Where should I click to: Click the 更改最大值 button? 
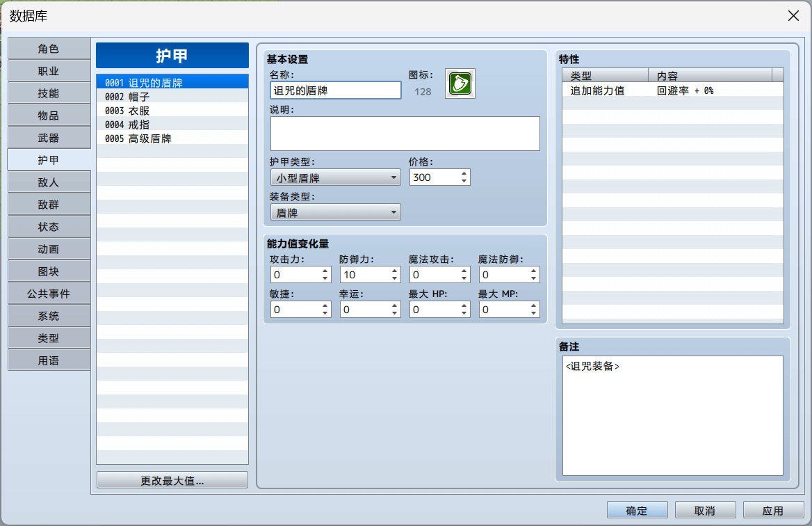(x=172, y=479)
